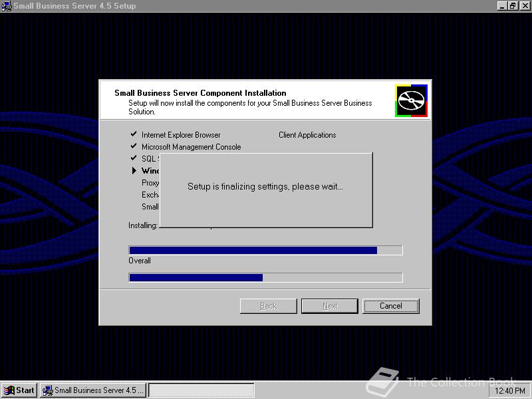Click the setup icon in title bar

[x=6, y=6]
